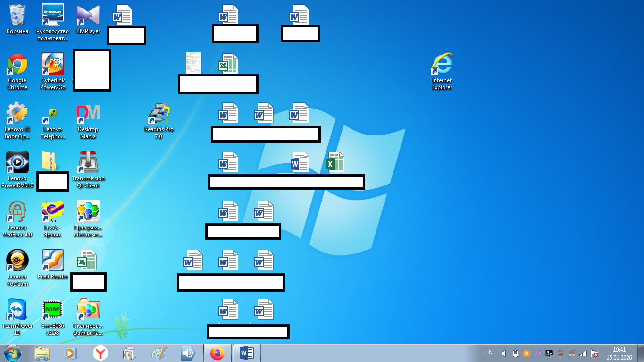
Task: Click the display monitor tray icon
Action: coord(549,353)
